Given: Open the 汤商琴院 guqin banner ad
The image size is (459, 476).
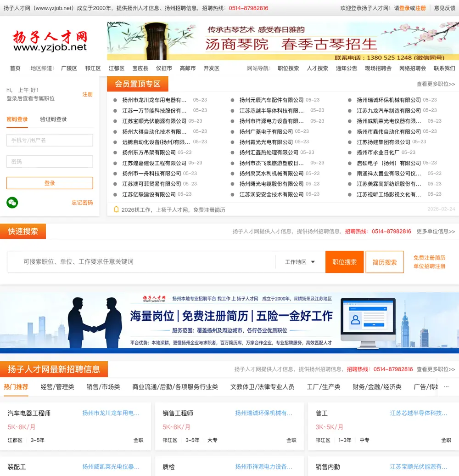Looking at the screenshot, I should (283, 41).
